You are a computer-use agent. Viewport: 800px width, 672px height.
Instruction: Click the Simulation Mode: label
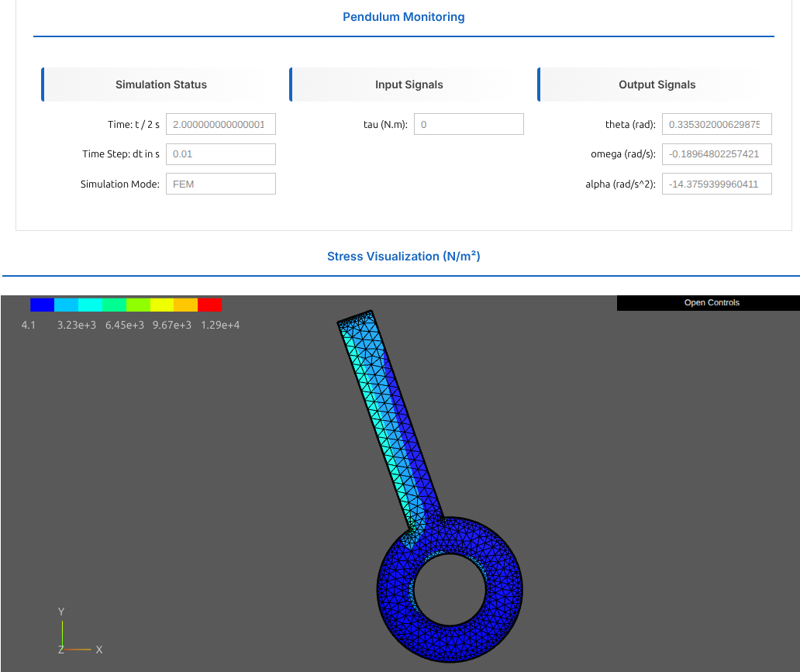(120, 184)
